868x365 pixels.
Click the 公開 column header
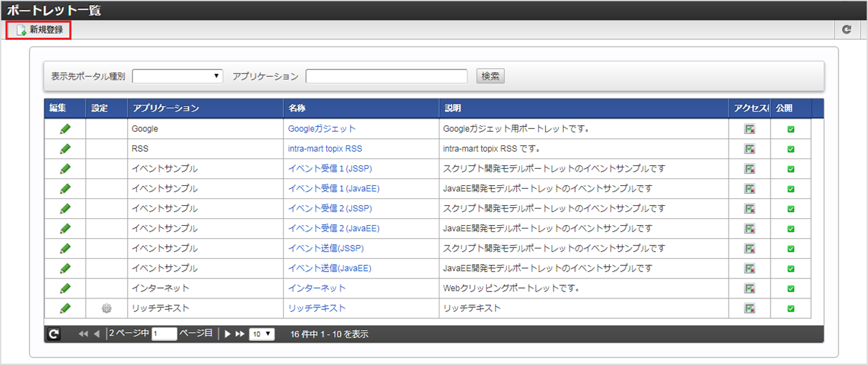[x=790, y=108]
